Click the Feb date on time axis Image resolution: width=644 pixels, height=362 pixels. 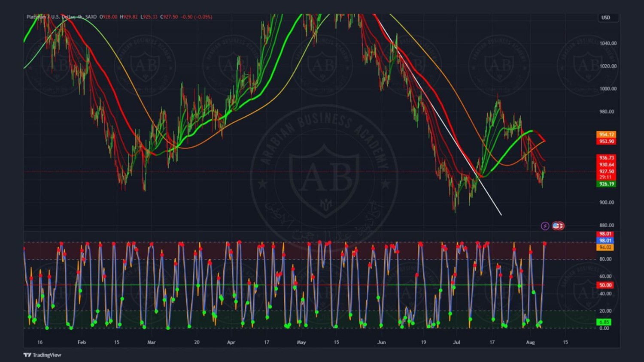click(x=82, y=342)
